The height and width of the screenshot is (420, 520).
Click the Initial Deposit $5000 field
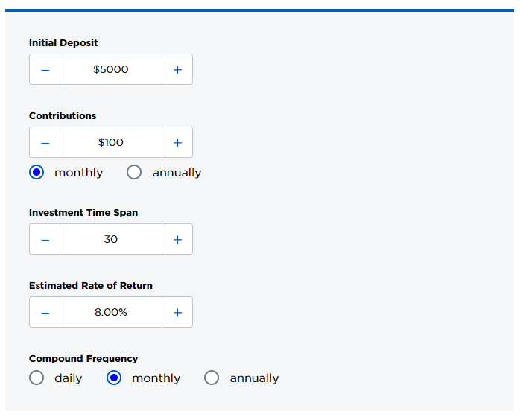[x=111, y=69]
